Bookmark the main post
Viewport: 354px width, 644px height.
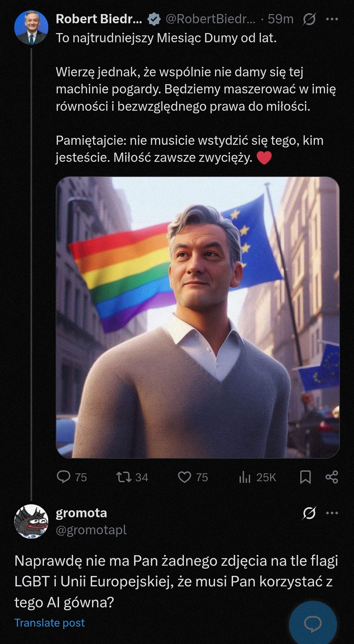pyautogui.click(x=305, y=477)
